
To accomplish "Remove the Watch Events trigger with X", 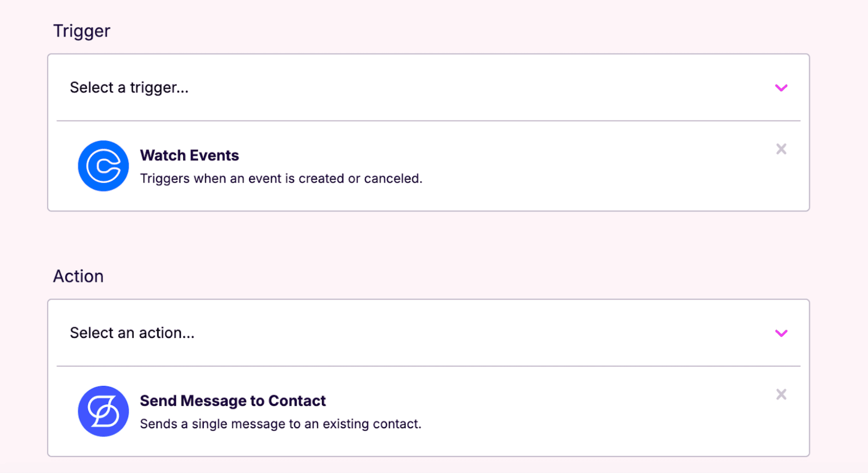I will 781,149.
